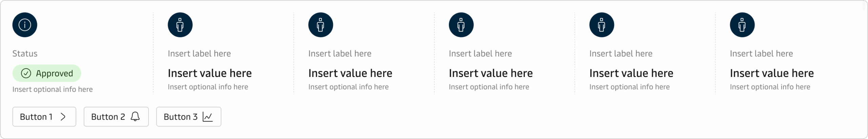868x139 pixels.
Task: Click the third person icon circle
Action: point(461,25)
